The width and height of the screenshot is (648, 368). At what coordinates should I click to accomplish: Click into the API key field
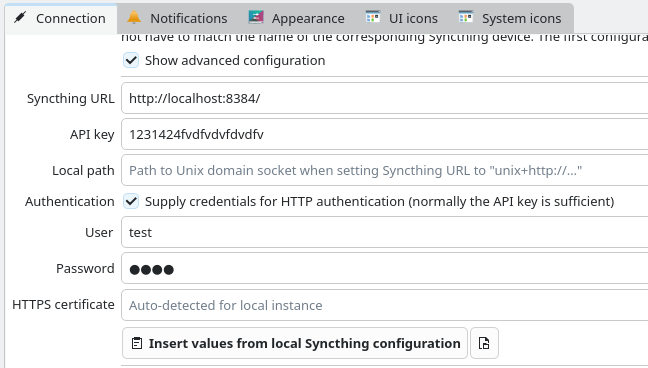384,134
